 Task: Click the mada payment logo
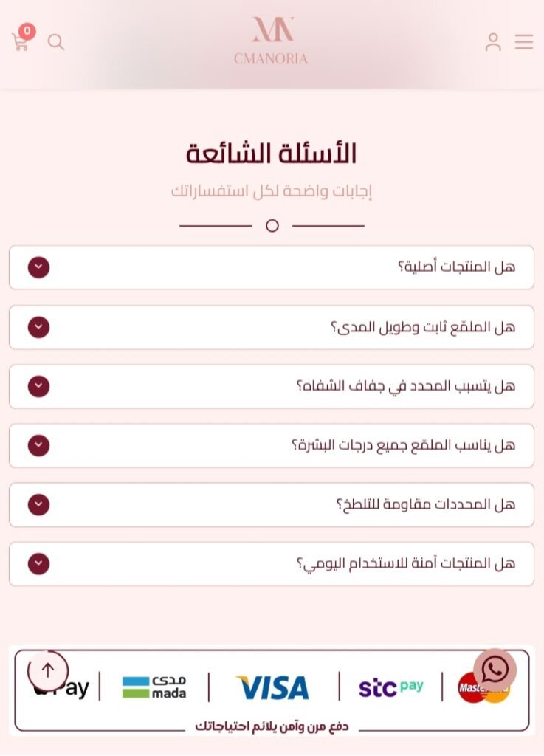coord(154,687)
